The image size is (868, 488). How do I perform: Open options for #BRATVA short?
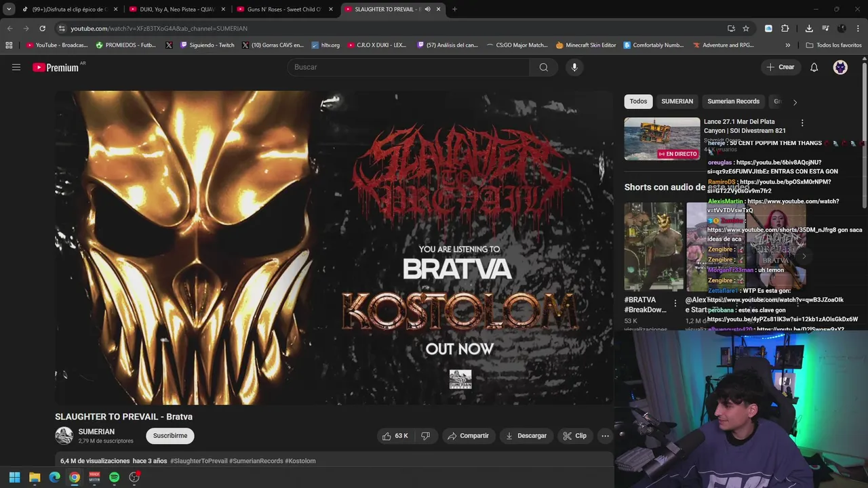(x=675, y=303)
